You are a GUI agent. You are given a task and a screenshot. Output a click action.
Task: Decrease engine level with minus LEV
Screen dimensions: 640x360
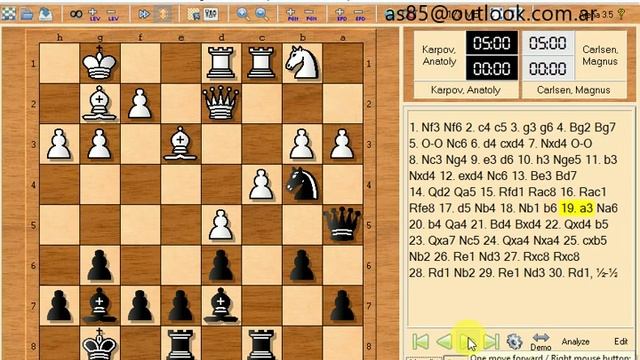pyautogui.click(x=113, y=15)
